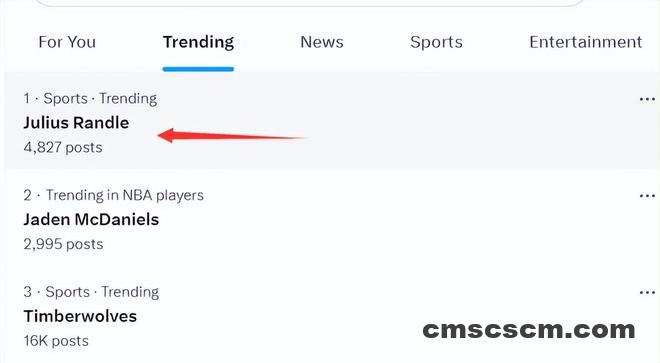The image size is (660, 363).
Task: Open more options for Jaden McDaniels trend
Action: tap(647, 196)
